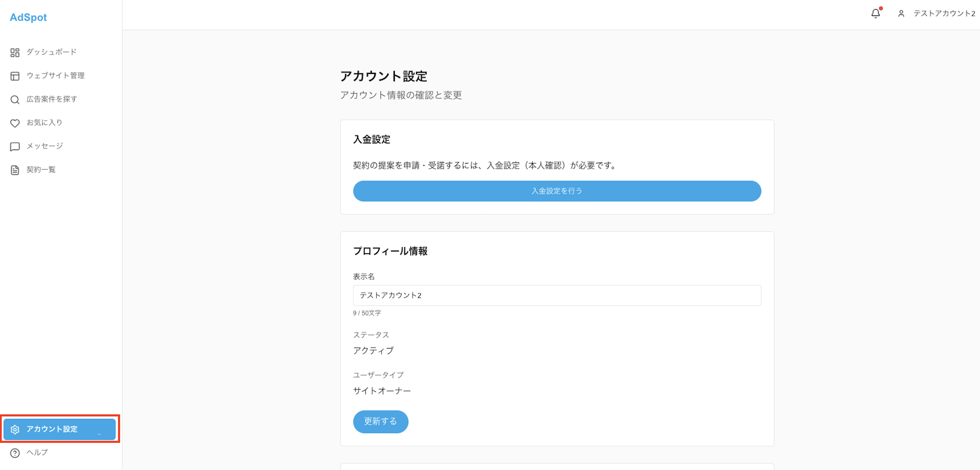Click the red notification badge dot

click(880, 8)
